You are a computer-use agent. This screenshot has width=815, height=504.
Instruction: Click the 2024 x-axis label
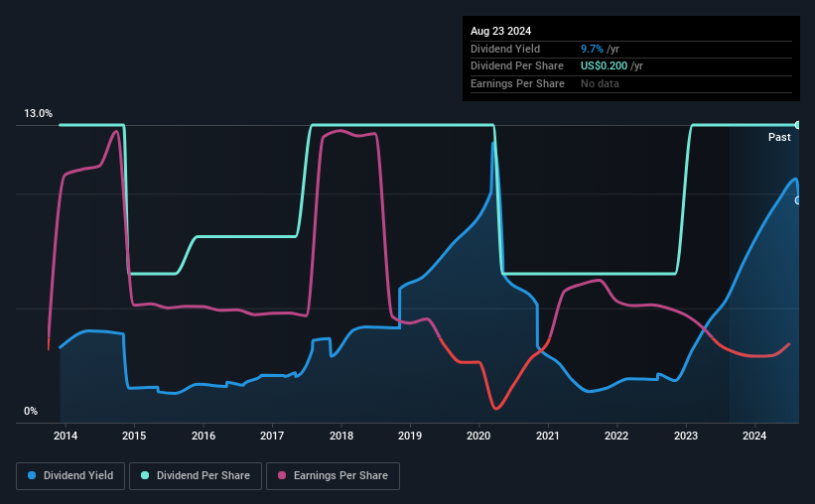(x=754, y=436)
